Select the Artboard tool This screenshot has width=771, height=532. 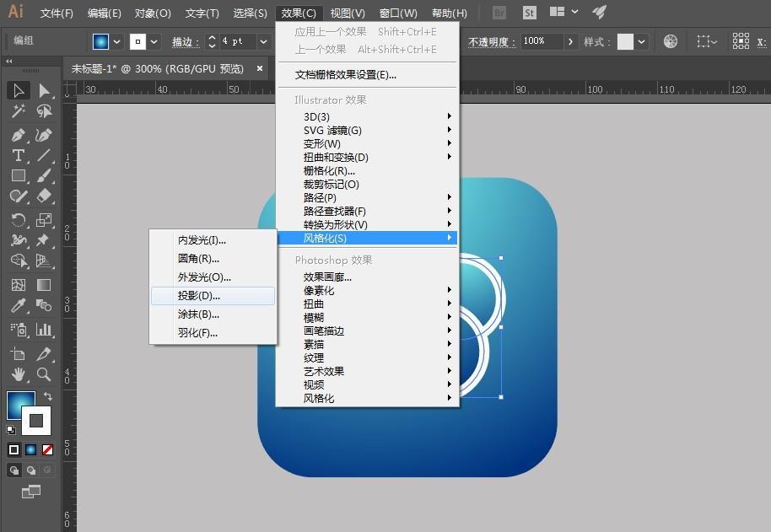19,354
